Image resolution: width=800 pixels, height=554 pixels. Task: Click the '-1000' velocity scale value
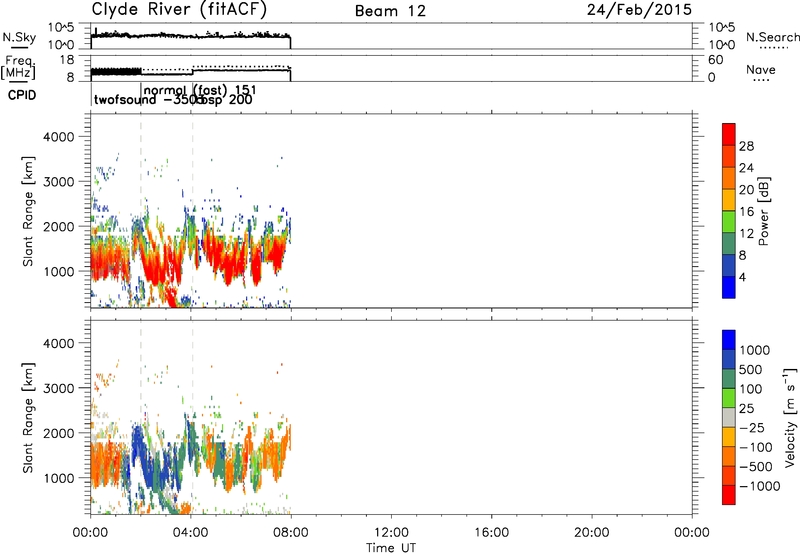[759, 486]
